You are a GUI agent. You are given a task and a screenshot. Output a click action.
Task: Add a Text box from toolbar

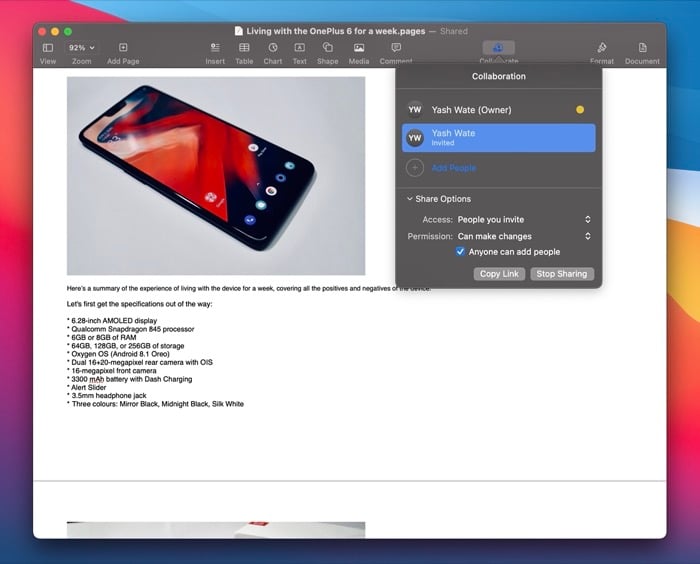300,48
